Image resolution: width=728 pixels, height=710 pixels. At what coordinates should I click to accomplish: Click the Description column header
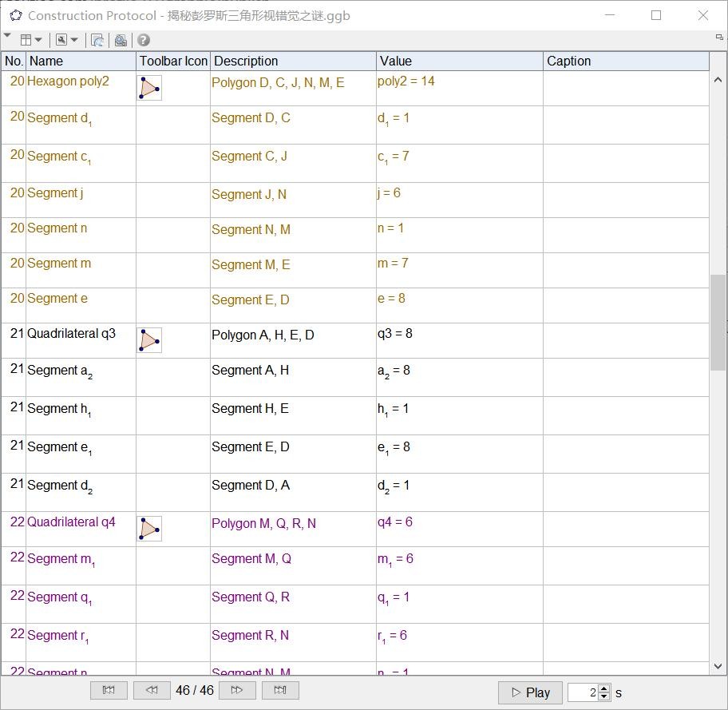click(293, 61)
